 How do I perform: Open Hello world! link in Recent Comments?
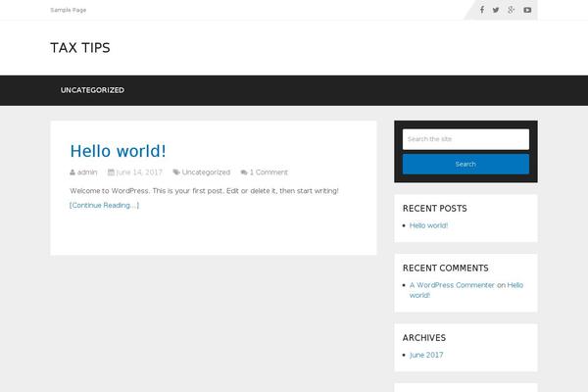coord(466,290)
